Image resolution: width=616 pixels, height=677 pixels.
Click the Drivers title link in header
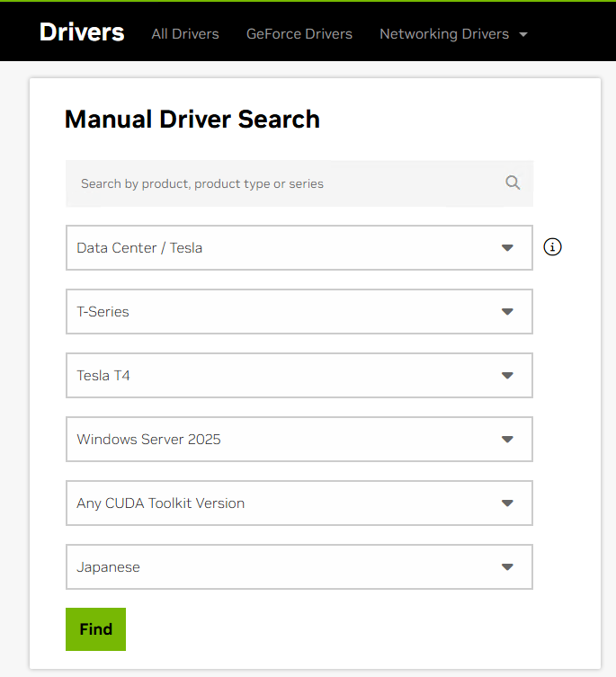click(82, 32)
